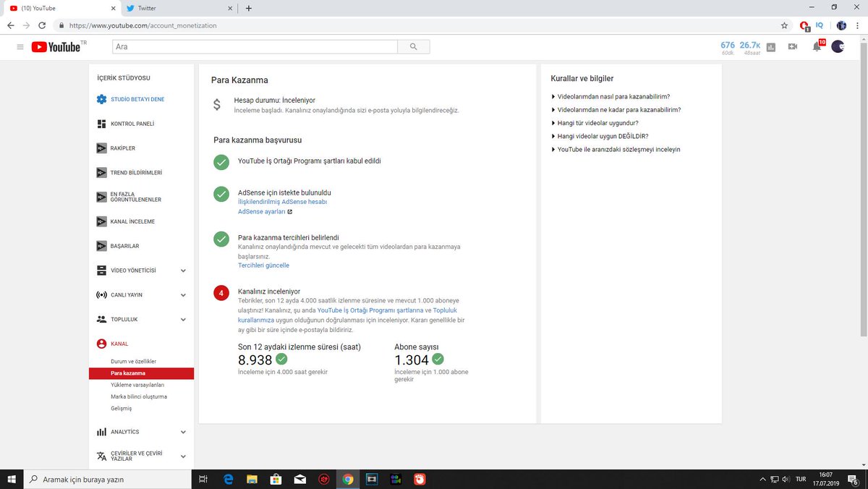The height and width of the screenshot is (489, 868).
Task: Open the Mail app on the taskbar
Action: pos(299,479)
